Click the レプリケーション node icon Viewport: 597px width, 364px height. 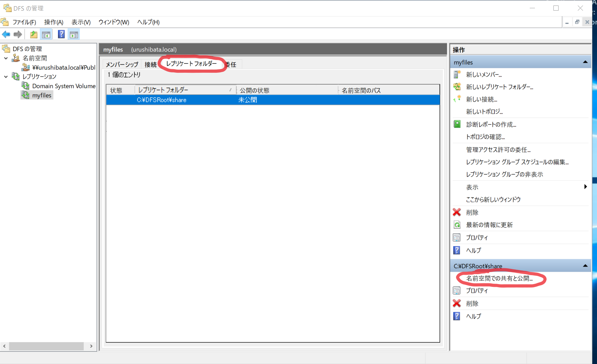pyautogui.click(x=16, y=76)
